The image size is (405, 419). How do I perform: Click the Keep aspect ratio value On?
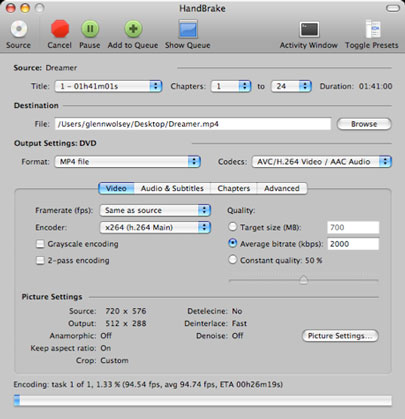(x=106, y=348)
